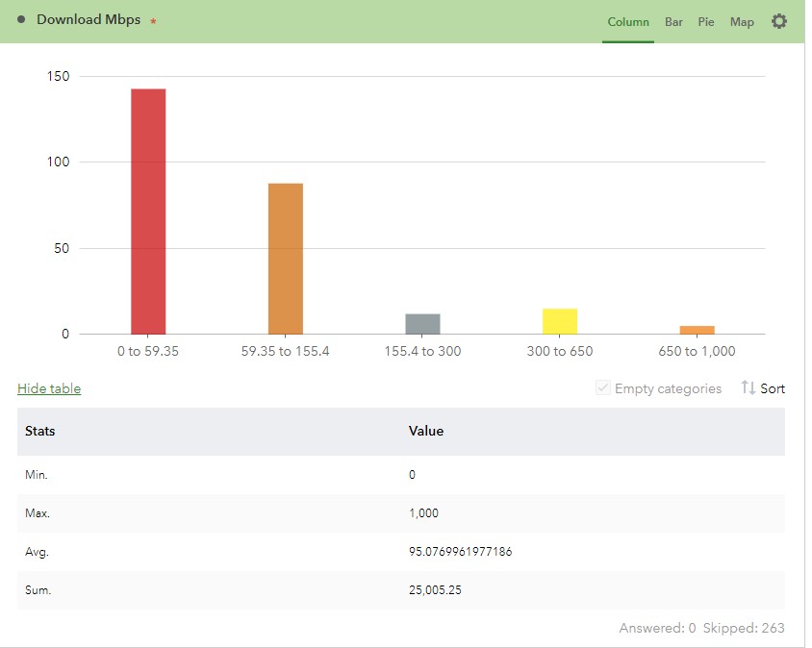Click the Avg. row label
Image resolution: width=812 pixels, height=648 pixels.
pyautogui.click(x=37, y=552)
